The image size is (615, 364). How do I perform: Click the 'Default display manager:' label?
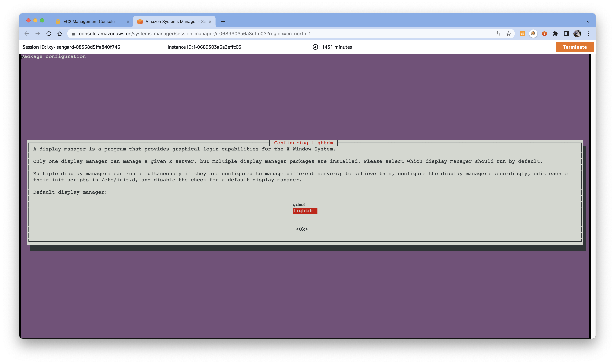pyautogui.click(x=70, y=192)
